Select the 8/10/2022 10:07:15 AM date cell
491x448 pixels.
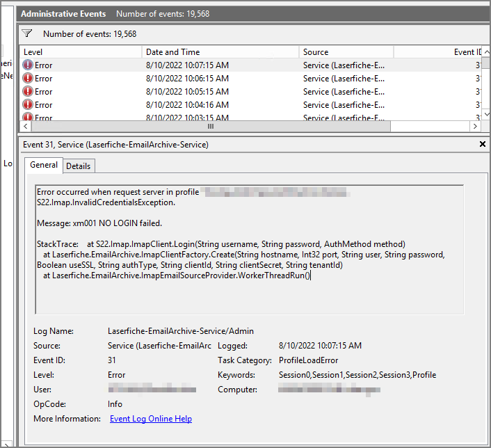tap(187, 65)
